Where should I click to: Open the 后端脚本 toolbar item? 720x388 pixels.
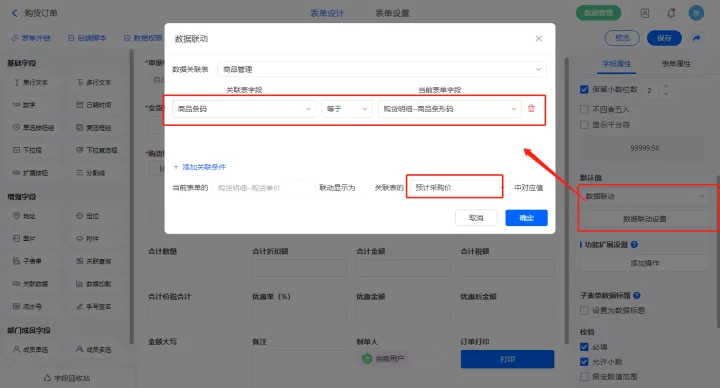(87, 38)
